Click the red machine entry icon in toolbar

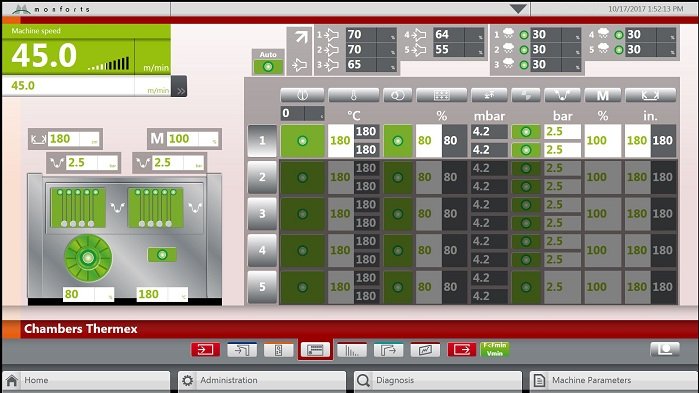(206, 350)
